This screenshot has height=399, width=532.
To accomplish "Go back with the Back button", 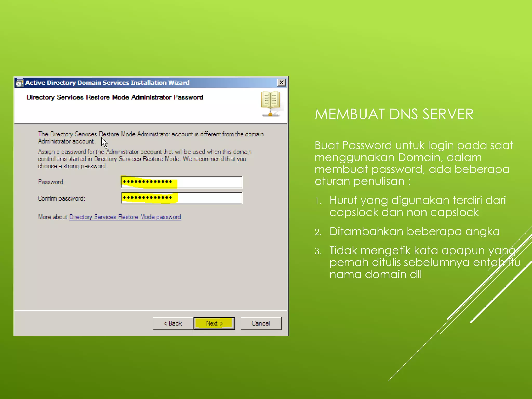I will tap(173, 323).
